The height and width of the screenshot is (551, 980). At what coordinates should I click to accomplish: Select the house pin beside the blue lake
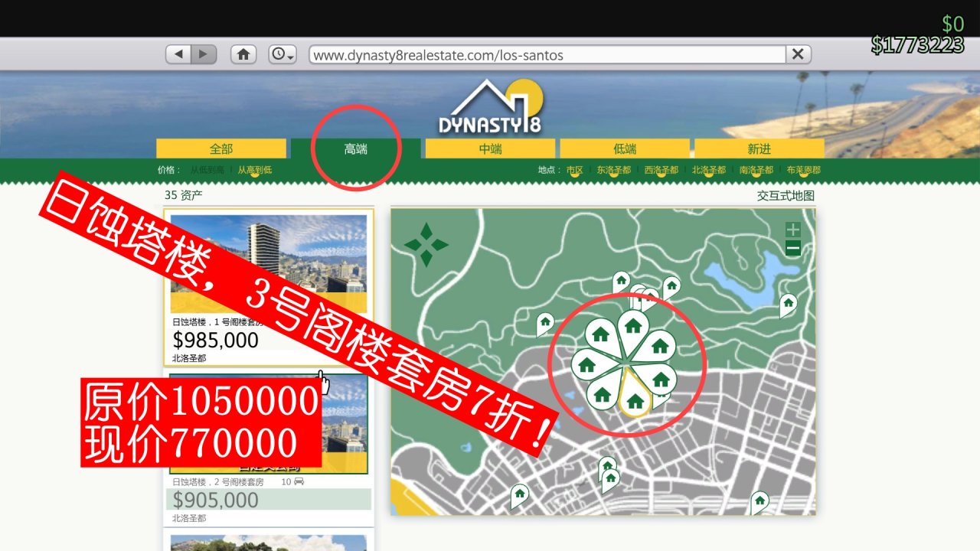point(788,304)
